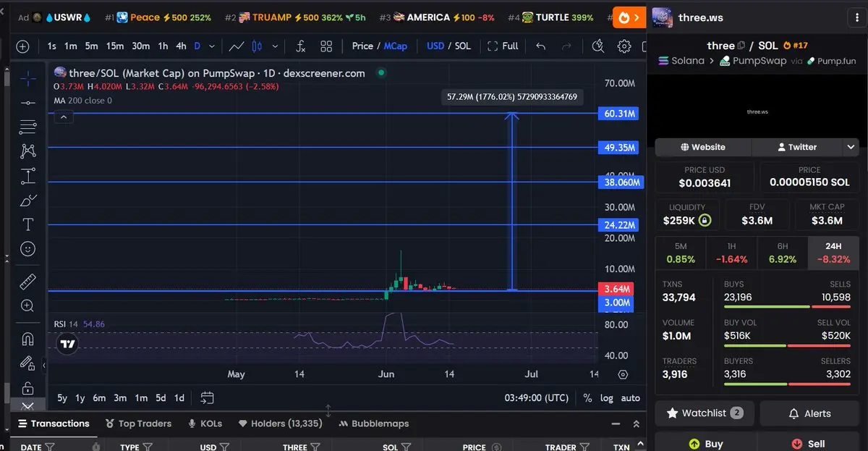Image resolution: width=868 pixels, height=451 pixels.
Task: Switch chart to Price display
Action: coord(362,46)
